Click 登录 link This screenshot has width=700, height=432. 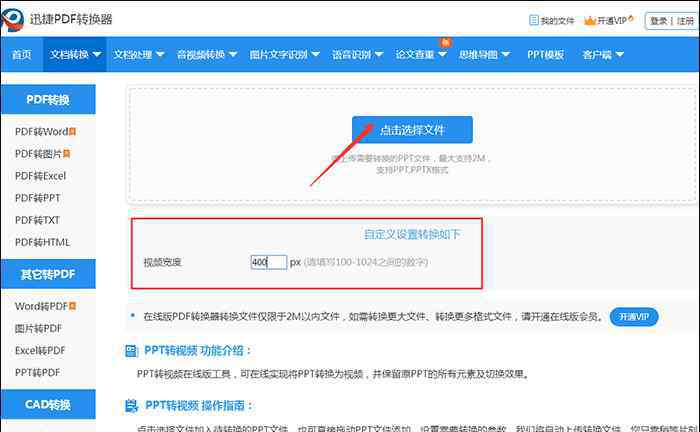pyautogui.click(x=658, y=21)
